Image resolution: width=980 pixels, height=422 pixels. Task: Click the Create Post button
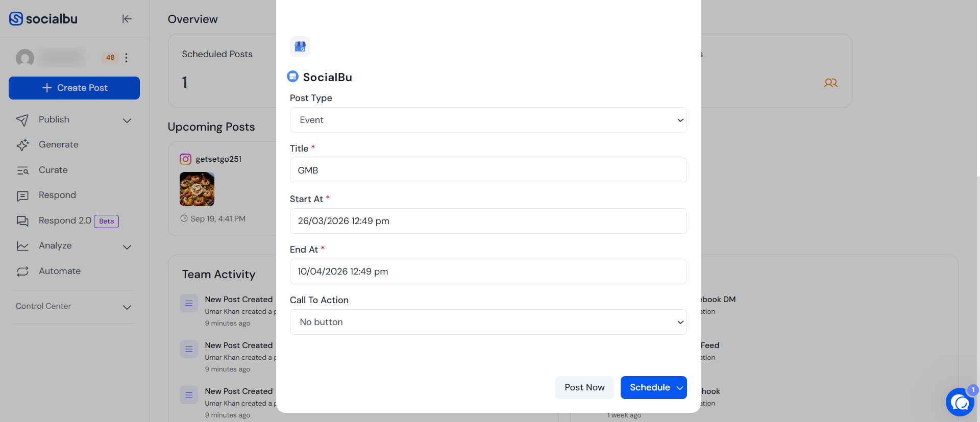pyautogui.click(x=74, y=88)
